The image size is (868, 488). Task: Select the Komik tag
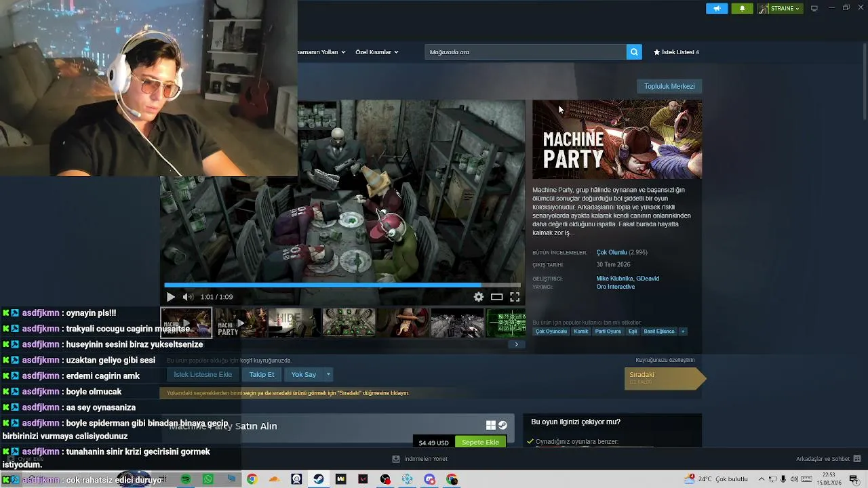point(581,331)
